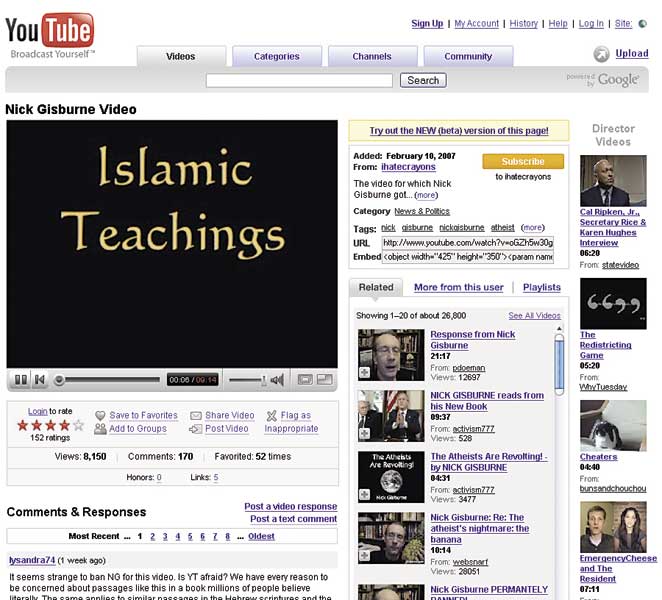Open the Cheaters director video thumbnail
This screenshot has width=662, height=600.
613,426
